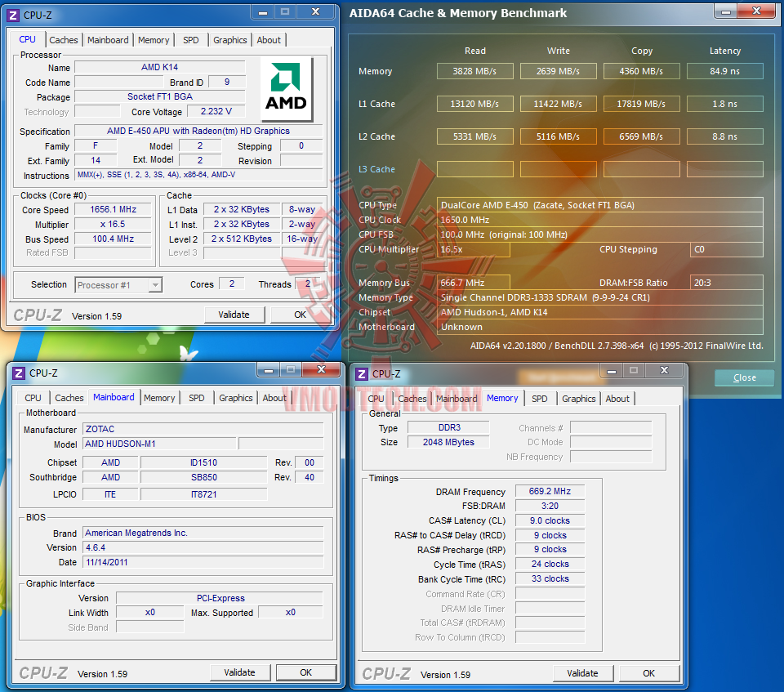Click Validate in the Mainboard CPU-Z window
784x692 pixels.
[x=240, y=672]
